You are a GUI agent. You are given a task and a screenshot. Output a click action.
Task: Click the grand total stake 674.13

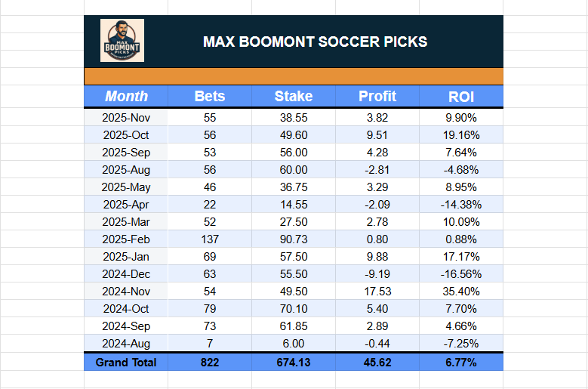click(x=293, y=363)
